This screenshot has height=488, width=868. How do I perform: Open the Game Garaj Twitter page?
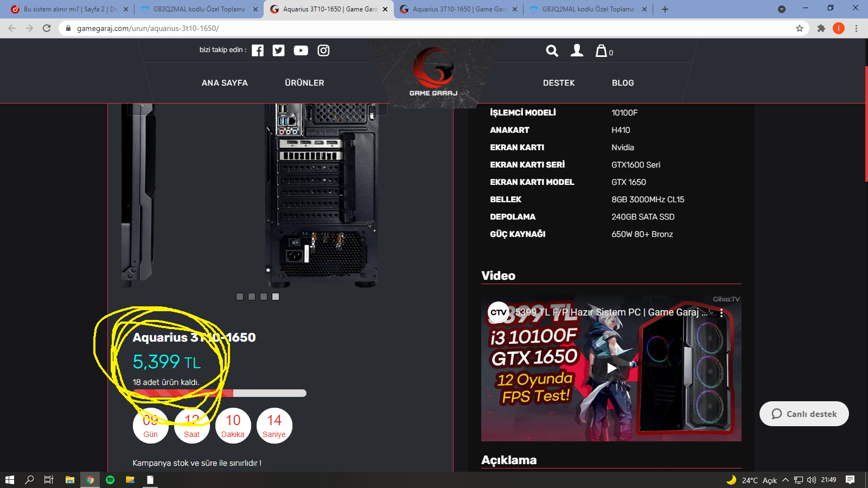pos(279,50)
